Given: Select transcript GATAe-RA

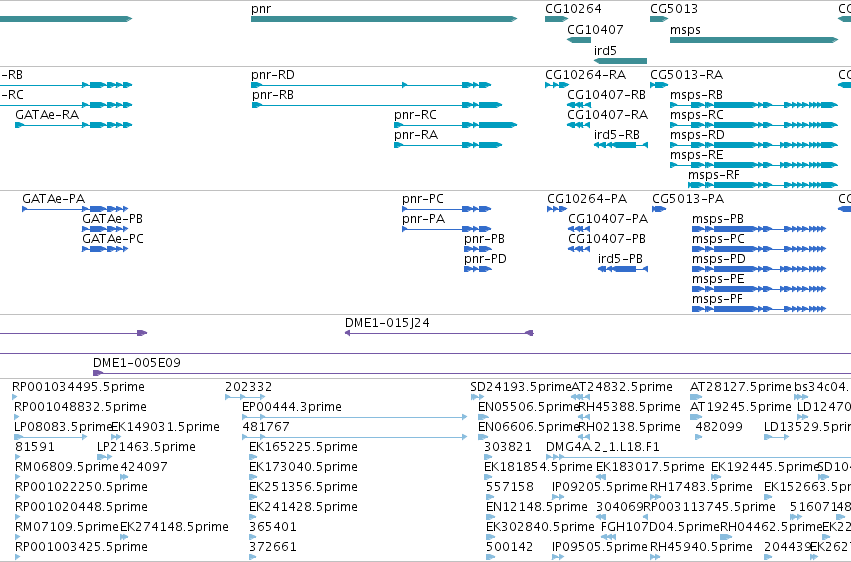Looking at the screenshot, I should [73, 125].
